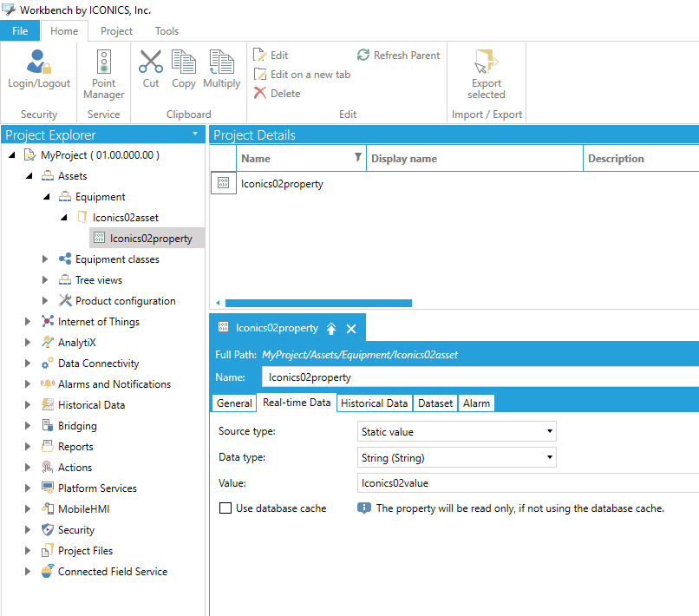This screenshot has width=699, height=616.
Task: Click the Internet of Things icon
Action: coord(48,322)
